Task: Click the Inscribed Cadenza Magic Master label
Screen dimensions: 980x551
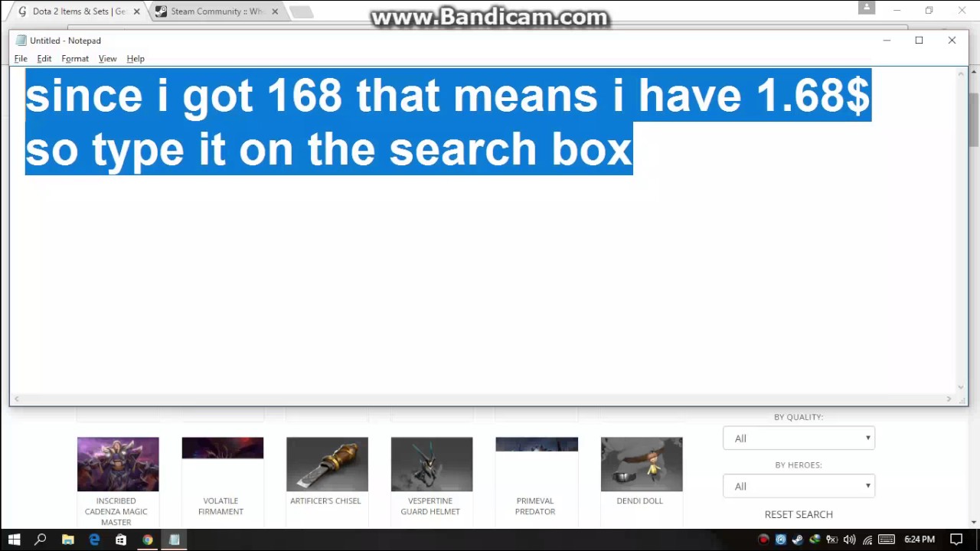Action: 116,511
